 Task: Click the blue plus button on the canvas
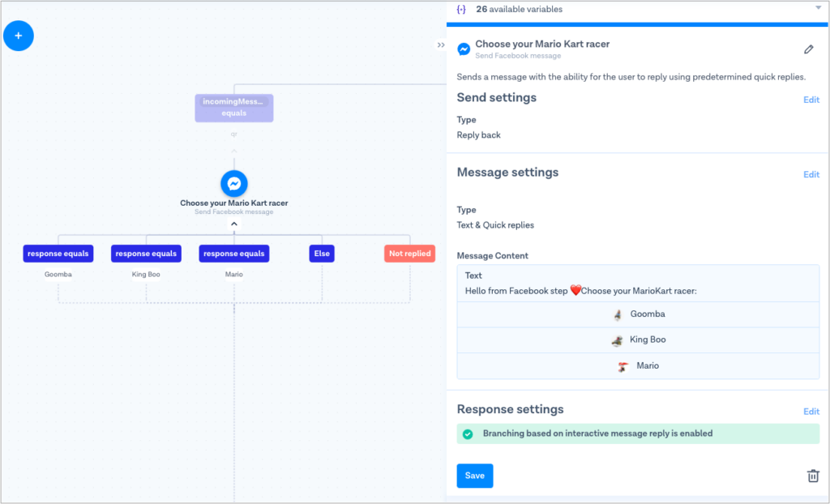click(x=18, y=35)
